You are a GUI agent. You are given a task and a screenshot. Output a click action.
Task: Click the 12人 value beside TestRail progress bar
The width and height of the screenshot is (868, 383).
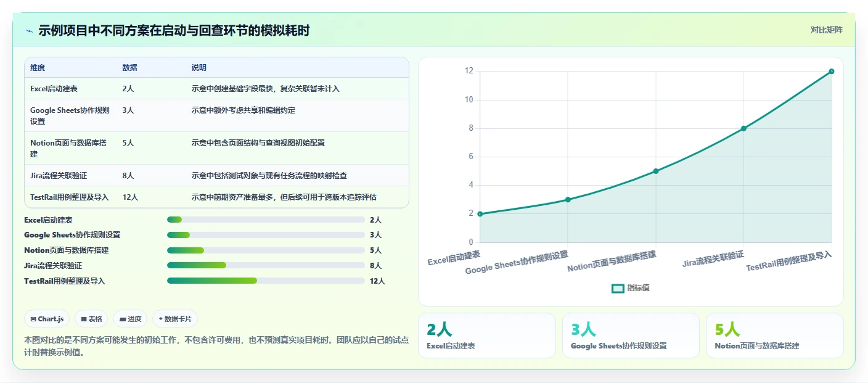377,281
